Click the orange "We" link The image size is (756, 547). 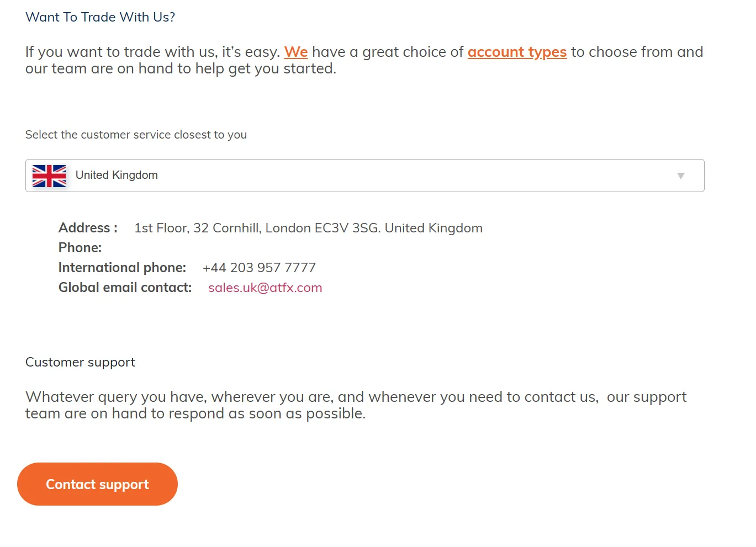coord(295,52)
